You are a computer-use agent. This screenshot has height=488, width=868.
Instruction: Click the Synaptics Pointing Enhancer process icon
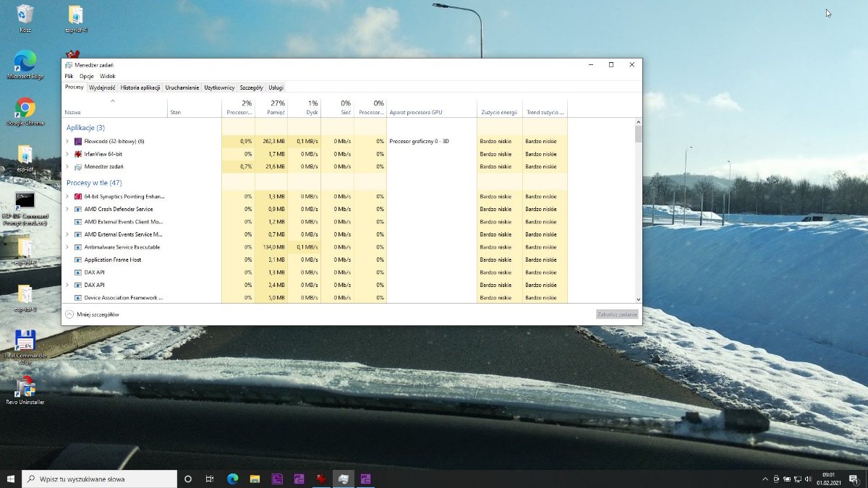[x=78, y=197]
